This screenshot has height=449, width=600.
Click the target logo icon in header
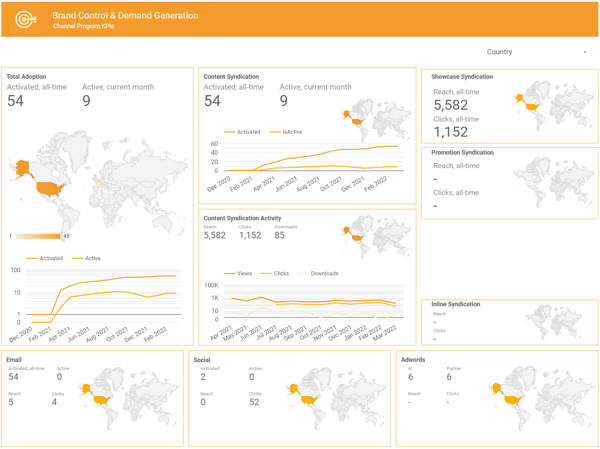click(x=26, y=19)
